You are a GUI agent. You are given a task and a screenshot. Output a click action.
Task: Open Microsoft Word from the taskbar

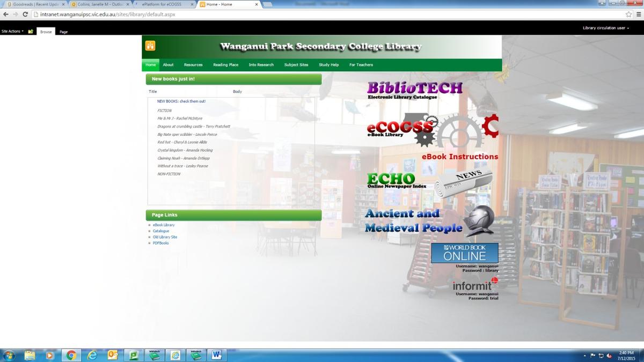coord(217,355)
